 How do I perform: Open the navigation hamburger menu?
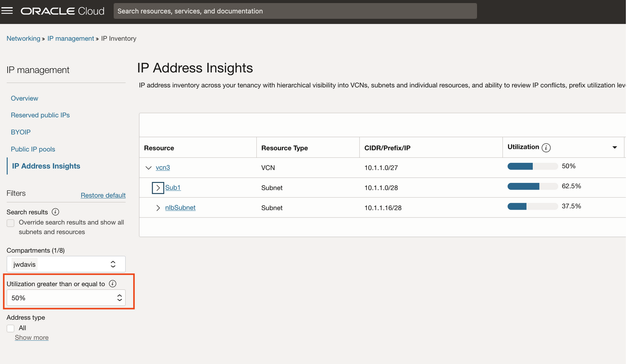(7, 11)
